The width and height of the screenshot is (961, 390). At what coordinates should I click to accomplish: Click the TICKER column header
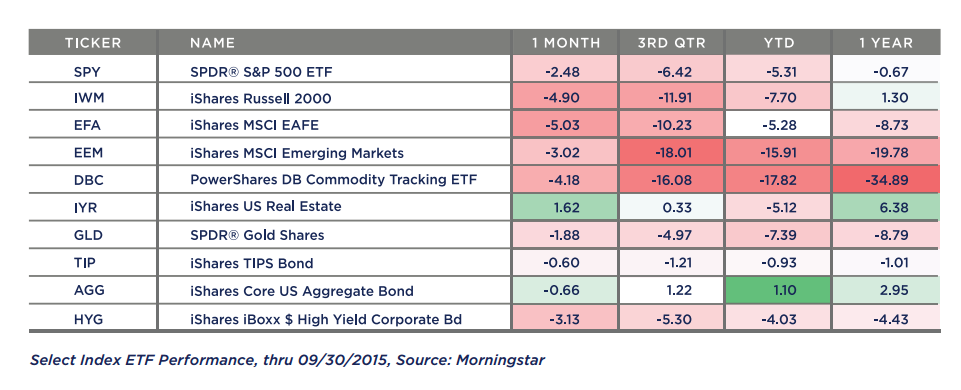click(x=93, y=43)
